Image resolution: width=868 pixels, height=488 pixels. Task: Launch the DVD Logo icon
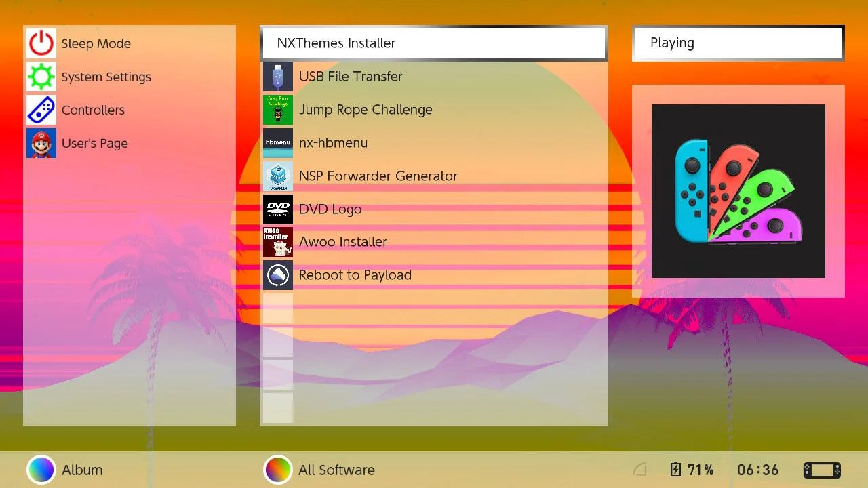(278, 209)
